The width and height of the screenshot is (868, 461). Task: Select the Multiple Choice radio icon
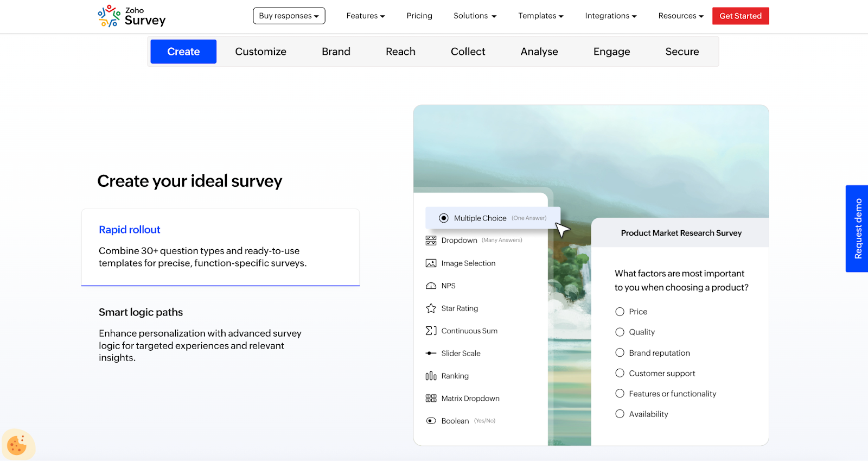point(444,218)
